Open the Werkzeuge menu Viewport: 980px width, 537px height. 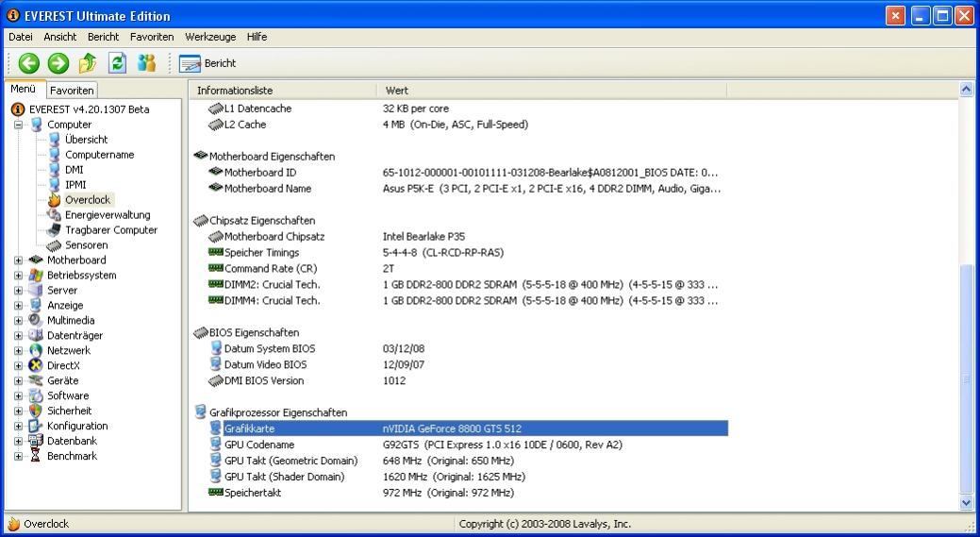[210, 37]
